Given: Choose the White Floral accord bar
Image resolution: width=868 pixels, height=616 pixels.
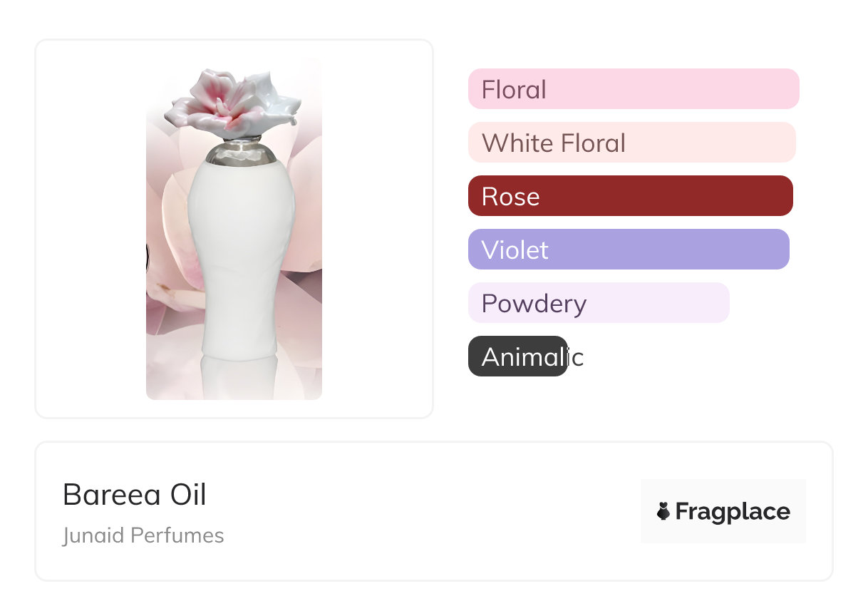Looking at the screenshot, I should coord(631,143).
